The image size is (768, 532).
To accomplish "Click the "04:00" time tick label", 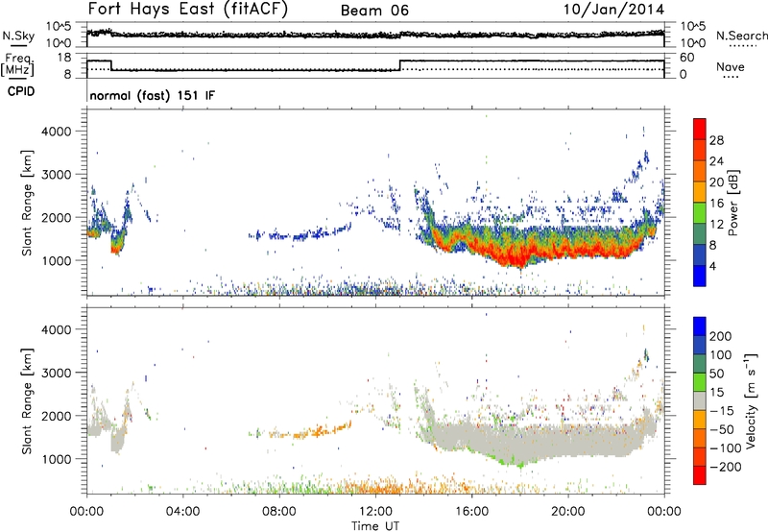I will pyautogui.click(x=182, y=512).
